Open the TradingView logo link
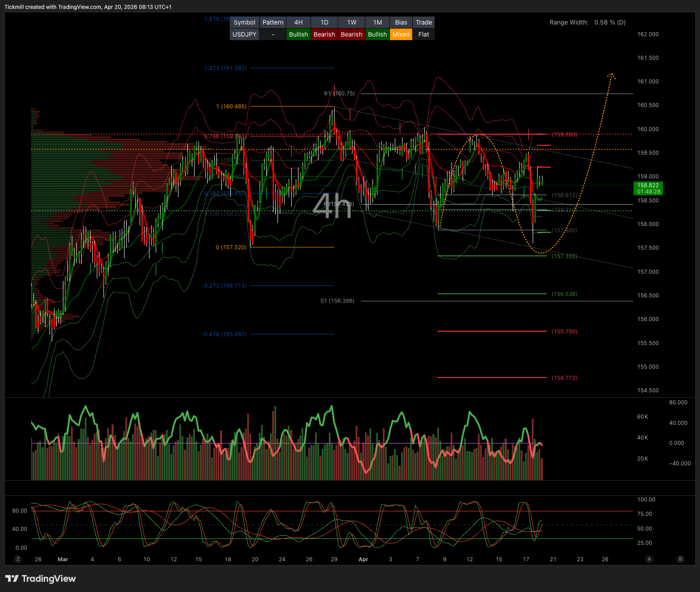700x592 pixels. click(x=41, y=579)
